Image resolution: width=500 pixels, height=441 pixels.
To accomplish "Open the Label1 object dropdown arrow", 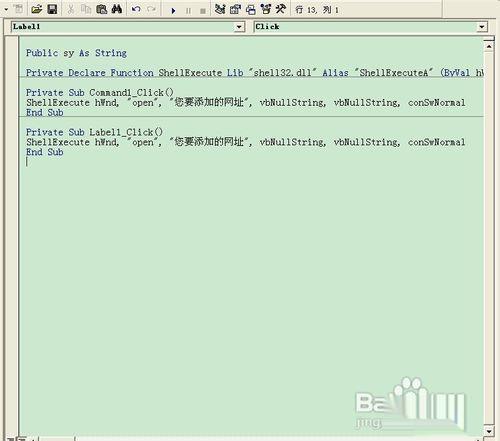I will [x=239, y=27].
